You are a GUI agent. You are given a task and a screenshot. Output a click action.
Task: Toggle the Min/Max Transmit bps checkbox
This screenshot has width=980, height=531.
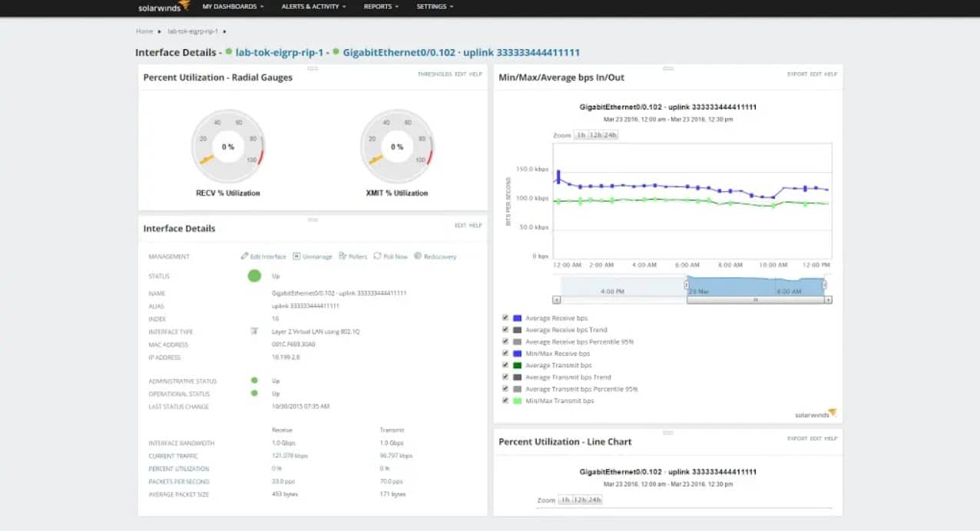505,401
